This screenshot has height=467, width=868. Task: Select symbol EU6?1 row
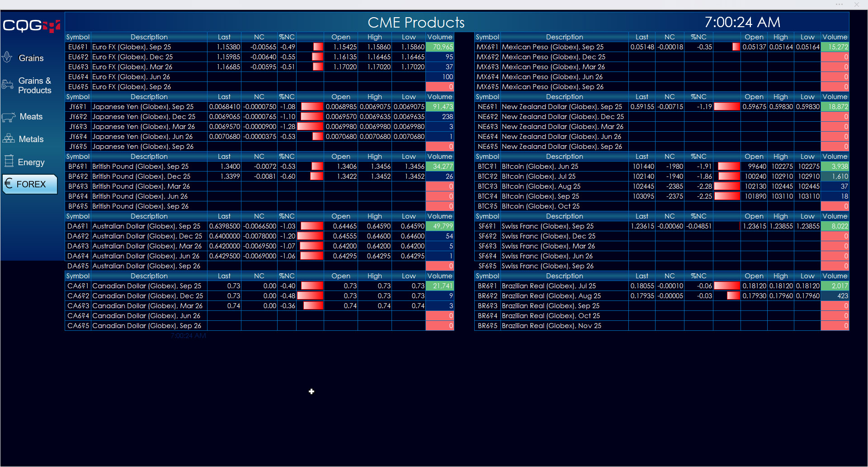(x=78, y=47)
